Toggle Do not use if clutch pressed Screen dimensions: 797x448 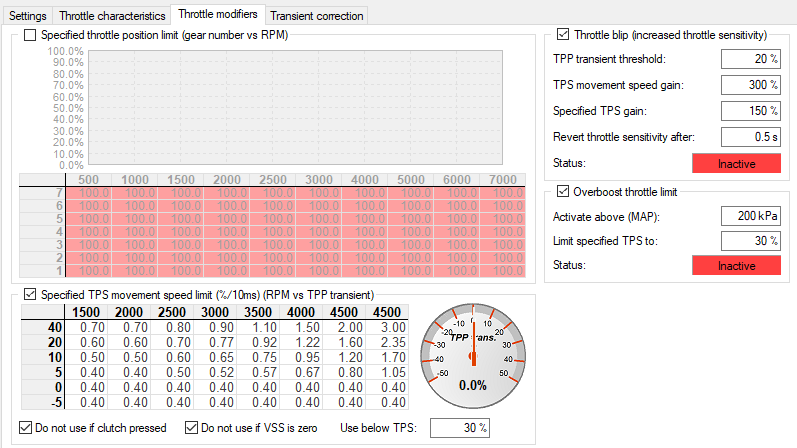[25, 428]
